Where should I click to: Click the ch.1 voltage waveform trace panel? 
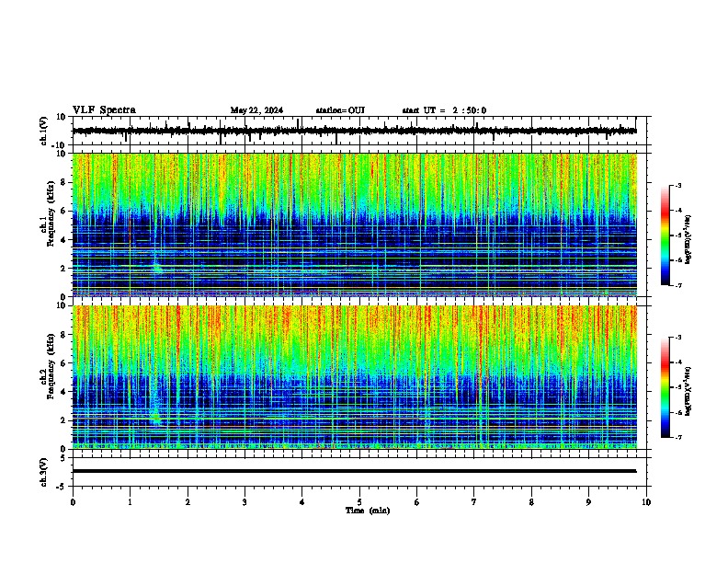359,131
